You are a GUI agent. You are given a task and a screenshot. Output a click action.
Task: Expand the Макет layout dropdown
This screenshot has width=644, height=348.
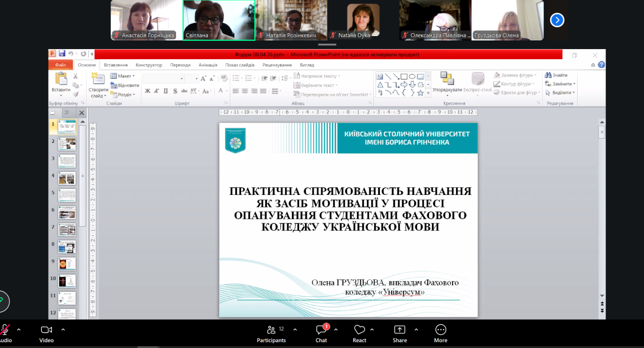123,76
